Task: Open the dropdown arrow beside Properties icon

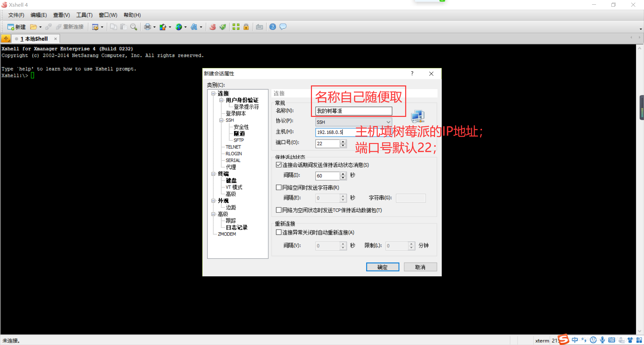Action: 102,27
